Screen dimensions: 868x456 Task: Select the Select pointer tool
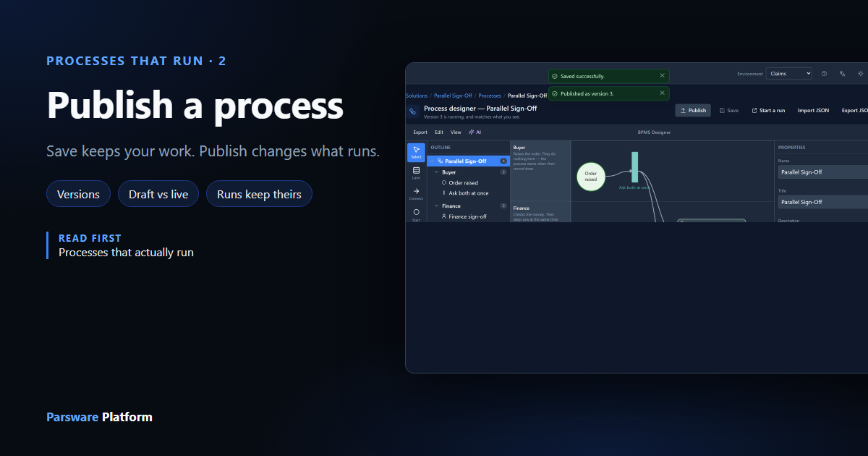[416, 152]
